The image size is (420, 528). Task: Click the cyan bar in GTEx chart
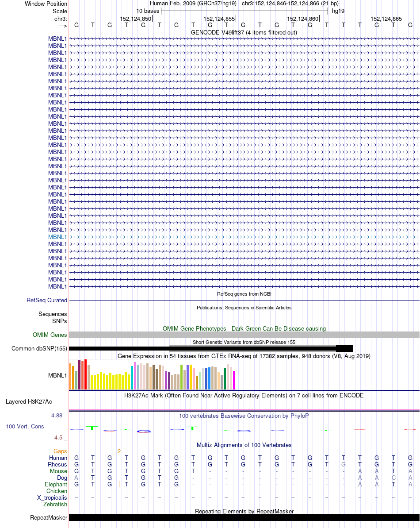tap(132, 378)
